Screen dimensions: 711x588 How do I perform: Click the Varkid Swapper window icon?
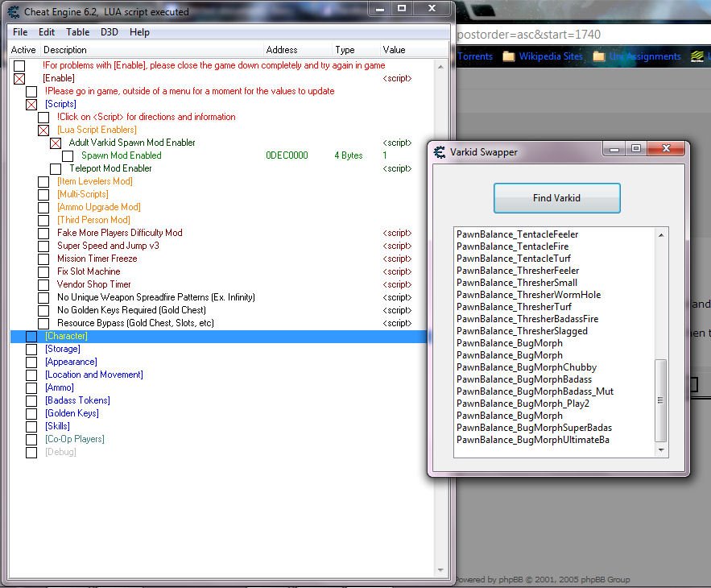(440, 152)
